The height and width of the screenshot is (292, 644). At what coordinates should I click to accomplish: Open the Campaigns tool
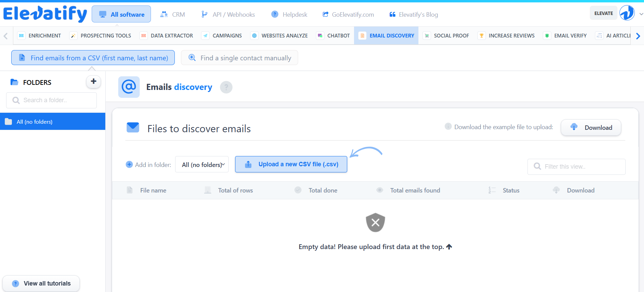222,36
